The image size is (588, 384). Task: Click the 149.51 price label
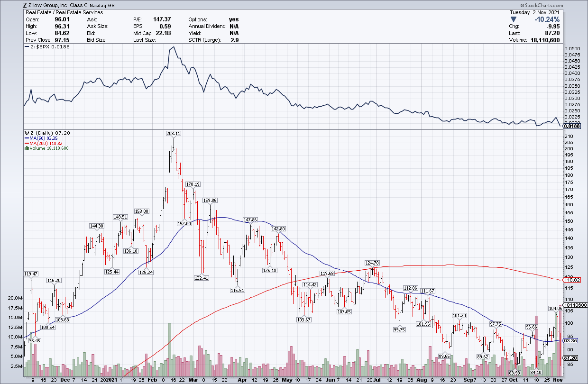(120, 217)
